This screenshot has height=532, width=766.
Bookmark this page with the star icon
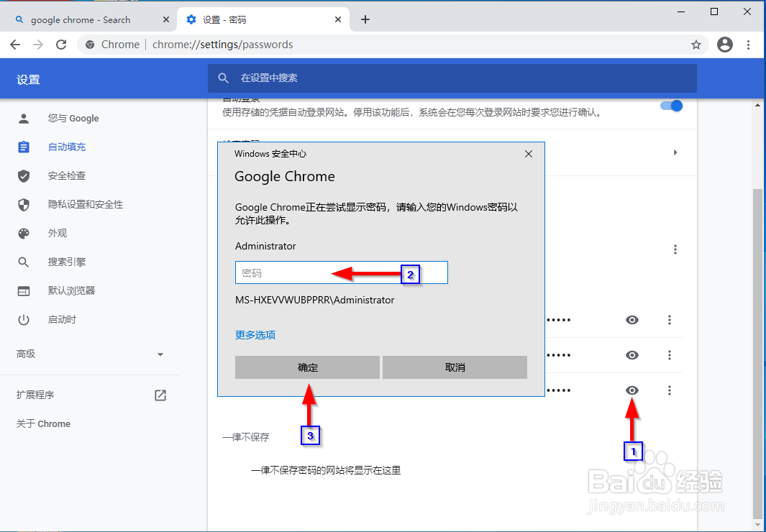click(696, 45)
